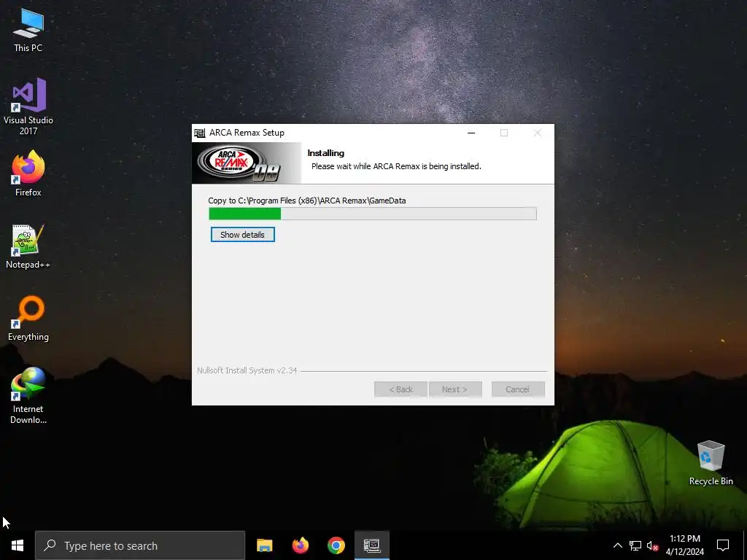747x560 pixels.
Task: Click the disabled Next button
Action: pos(455,389)
